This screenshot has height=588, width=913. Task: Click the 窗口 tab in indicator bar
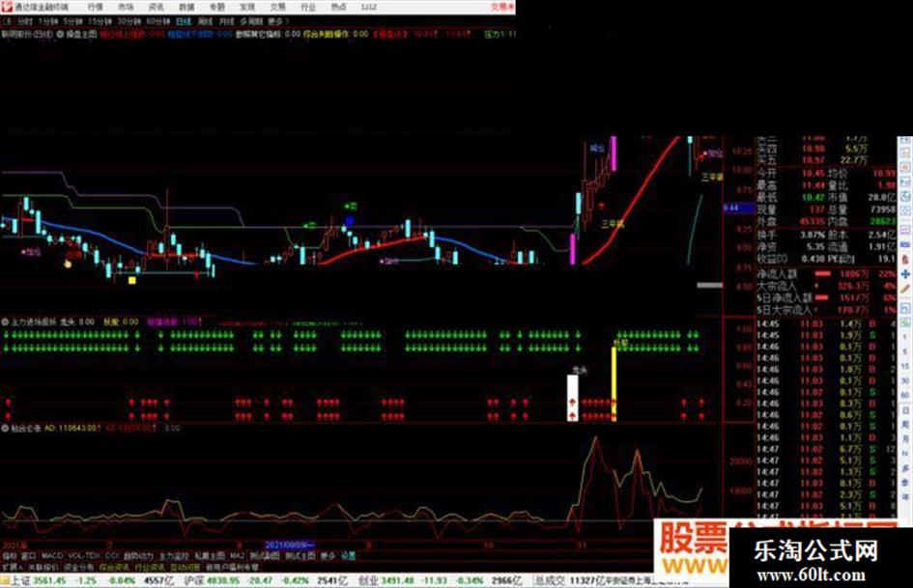pos(29,556)
